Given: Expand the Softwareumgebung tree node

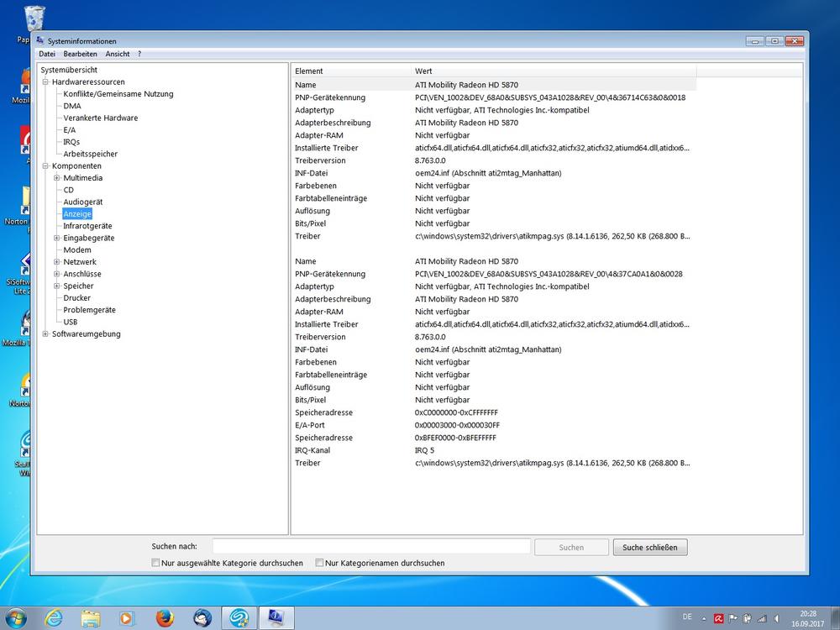Looking at the screenshot, I should [45, 334].
